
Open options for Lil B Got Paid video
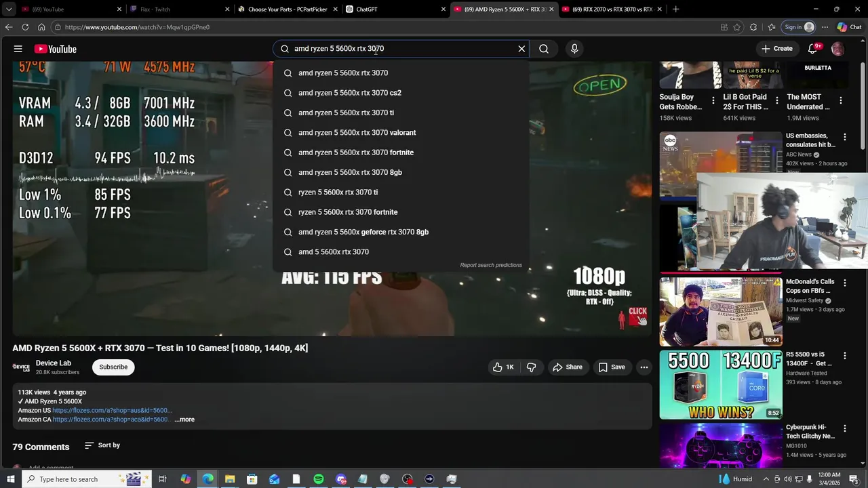click(776, 100)
